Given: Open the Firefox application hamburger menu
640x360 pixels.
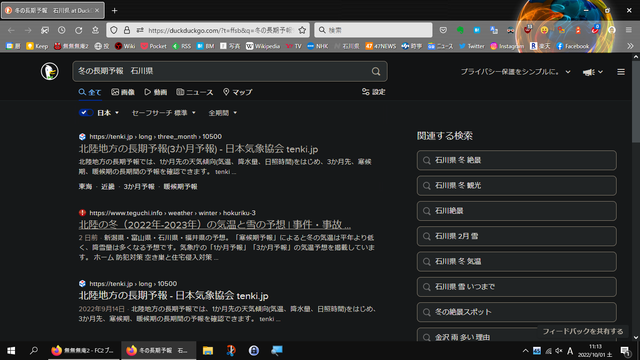Looking at the screenshot, I should [x=629, y=30].
